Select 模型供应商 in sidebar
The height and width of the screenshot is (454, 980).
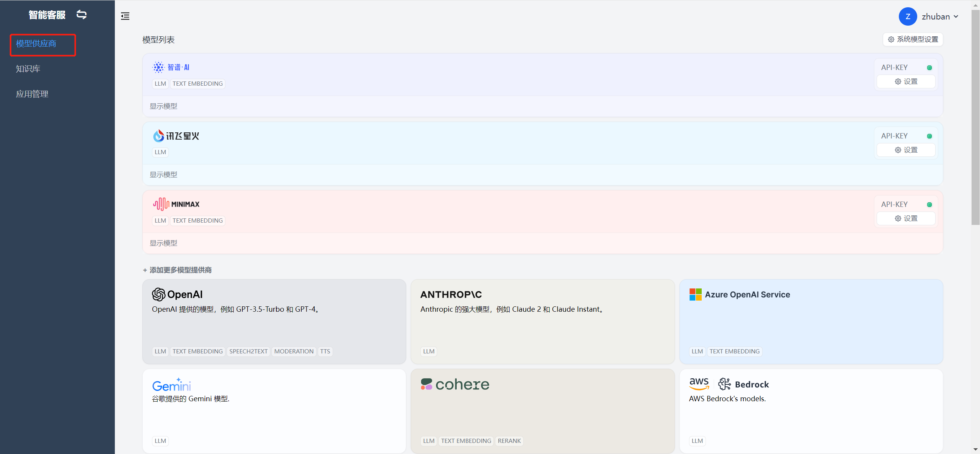(36, 44)
